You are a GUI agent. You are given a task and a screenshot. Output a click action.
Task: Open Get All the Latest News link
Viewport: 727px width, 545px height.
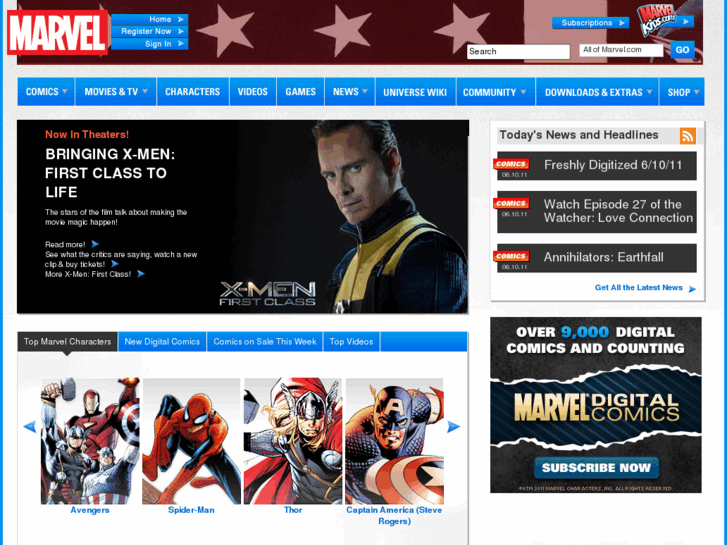tap(638, 288)
